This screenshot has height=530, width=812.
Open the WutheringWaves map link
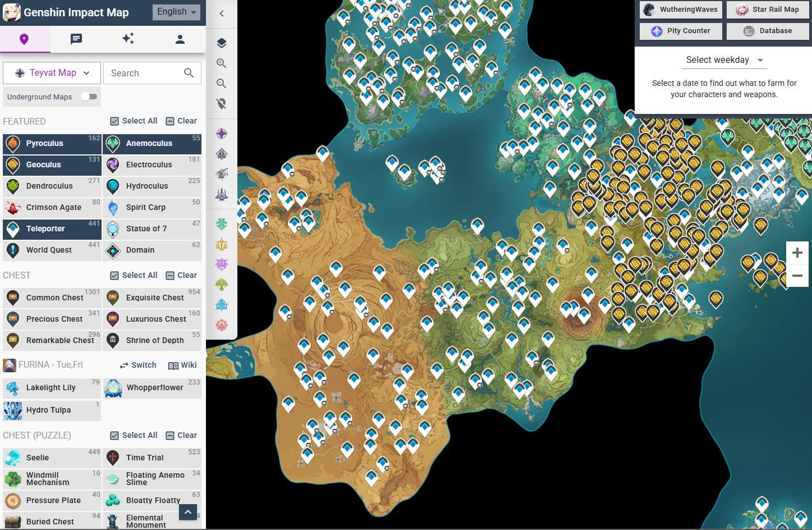click(680, 10)
